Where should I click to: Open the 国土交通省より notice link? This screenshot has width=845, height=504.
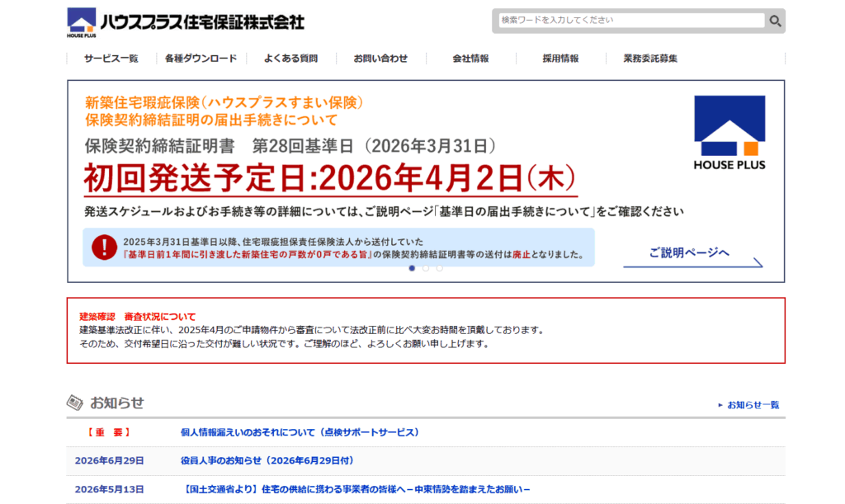pos(356,489)
